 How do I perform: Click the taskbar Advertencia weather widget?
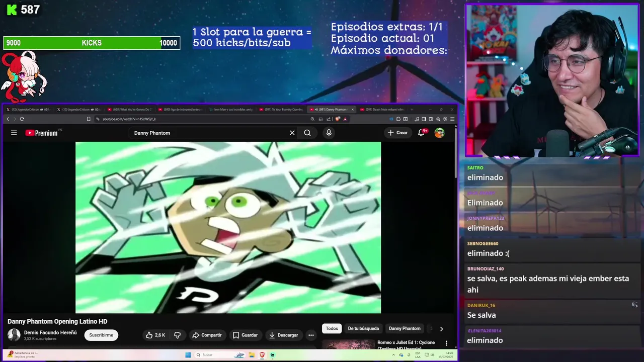(23, 354)
